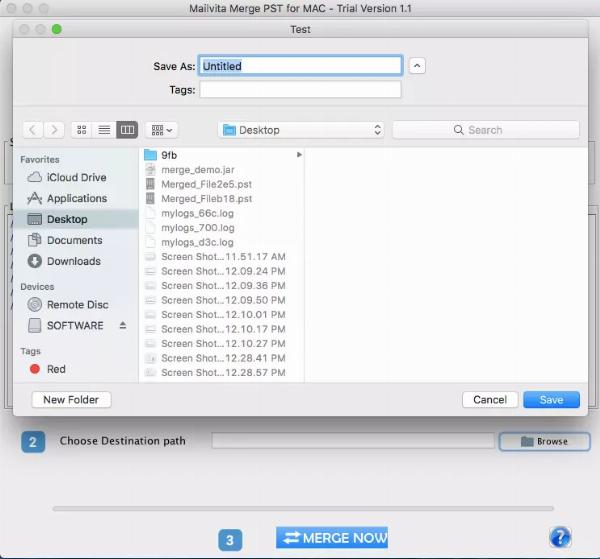Viewport: 600px width, 559px height.
Task: Click the Tags input field
Action: [x=300, y=90]
